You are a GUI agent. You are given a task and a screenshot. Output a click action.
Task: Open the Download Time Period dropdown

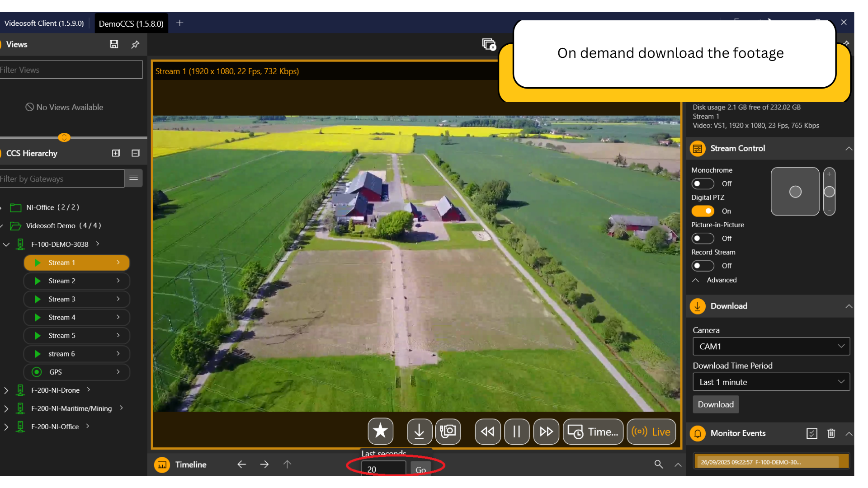coord(771,382)
